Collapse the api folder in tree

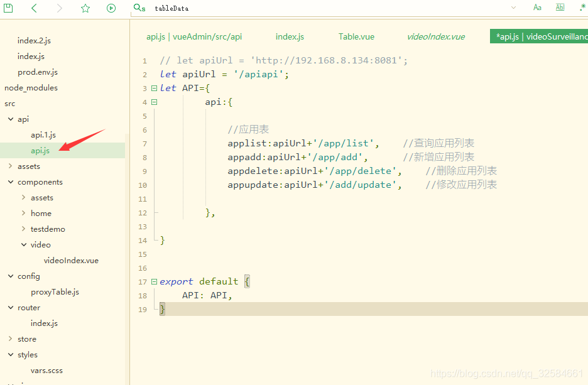click(x=11, y=119)
